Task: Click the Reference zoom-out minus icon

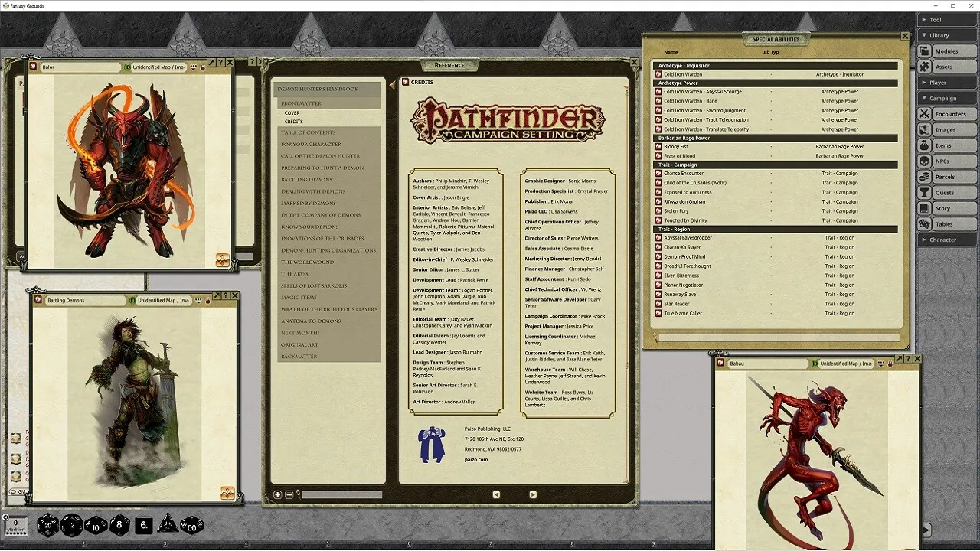Action: 289,494
